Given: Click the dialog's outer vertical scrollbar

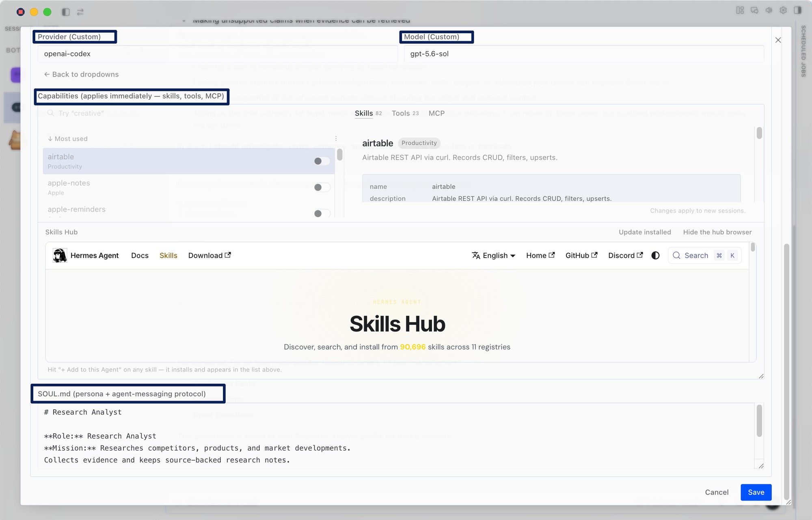Looking at the screenshot, I should point(786,371).
